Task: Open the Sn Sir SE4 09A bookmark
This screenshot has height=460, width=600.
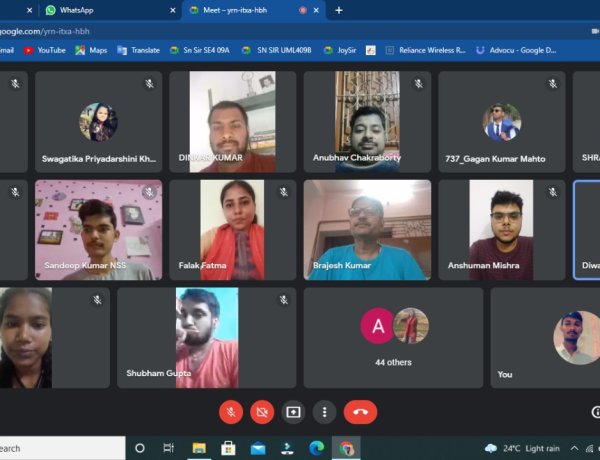Action: [200, 50]
